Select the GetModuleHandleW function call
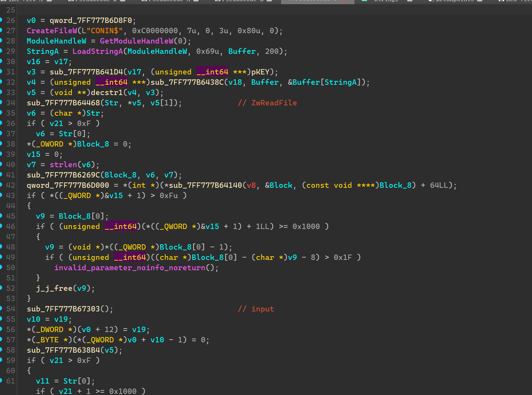Screen dimensions: 532x395 click(x=136, y=41)
